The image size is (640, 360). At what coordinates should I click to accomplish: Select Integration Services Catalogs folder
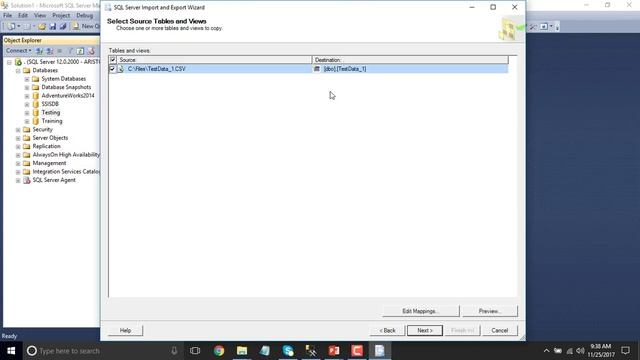[66, 171]
